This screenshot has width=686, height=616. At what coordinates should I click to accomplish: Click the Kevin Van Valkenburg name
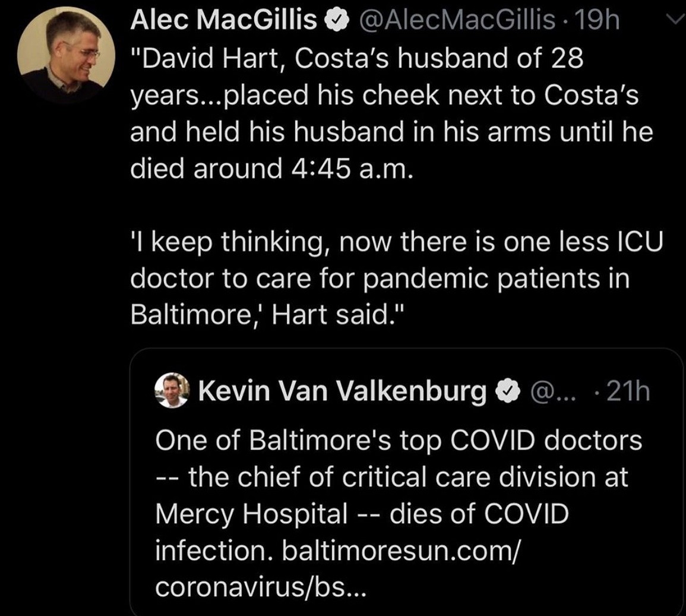342,391
